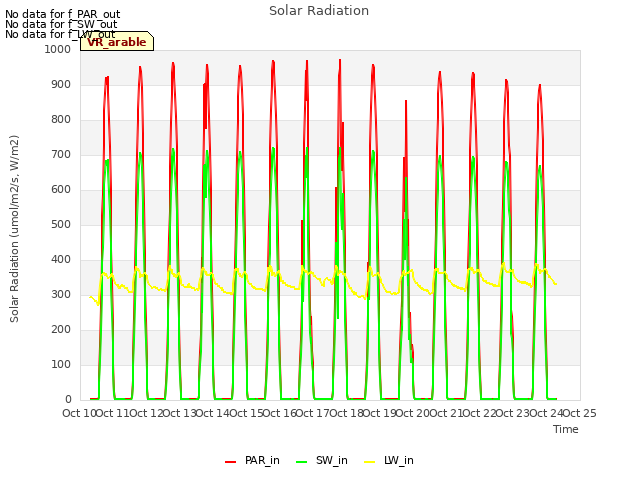Screen dimensions: 640x480
Task: Click the 'No data for f_PAR_out' message
Action: 62,14
